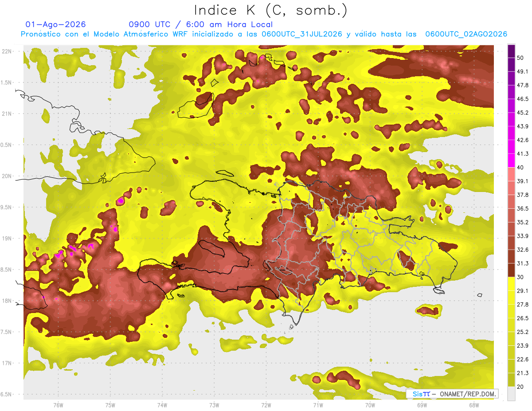Select the colorbar value "39.1"
Viewport: 532px width, 411px height.
click(523, 181)
